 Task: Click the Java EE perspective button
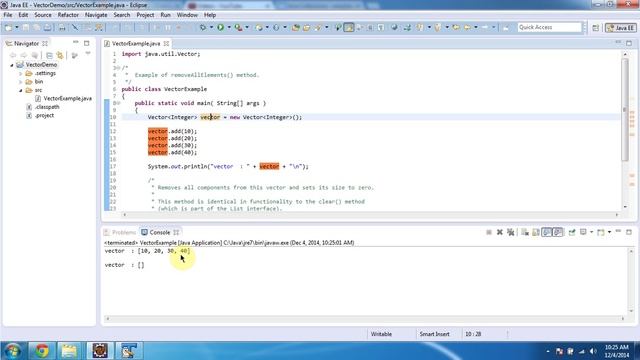(x=621, y=28)
